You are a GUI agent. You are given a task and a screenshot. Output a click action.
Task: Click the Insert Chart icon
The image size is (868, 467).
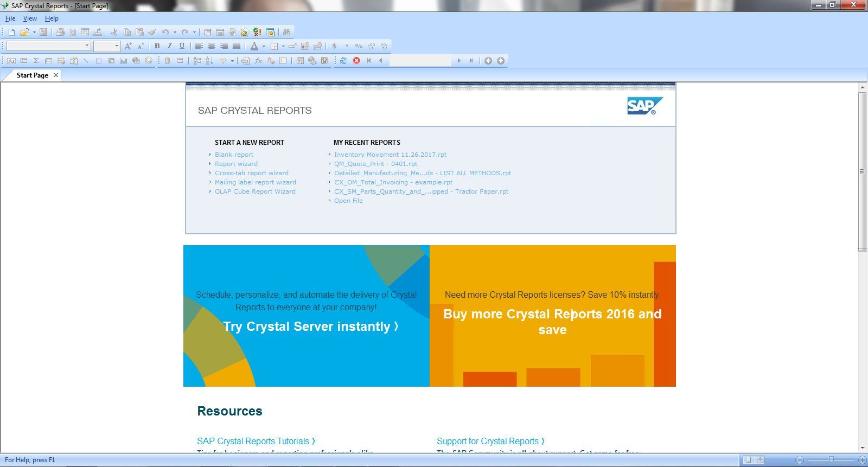pyautogui.click(x=123, y=61)
